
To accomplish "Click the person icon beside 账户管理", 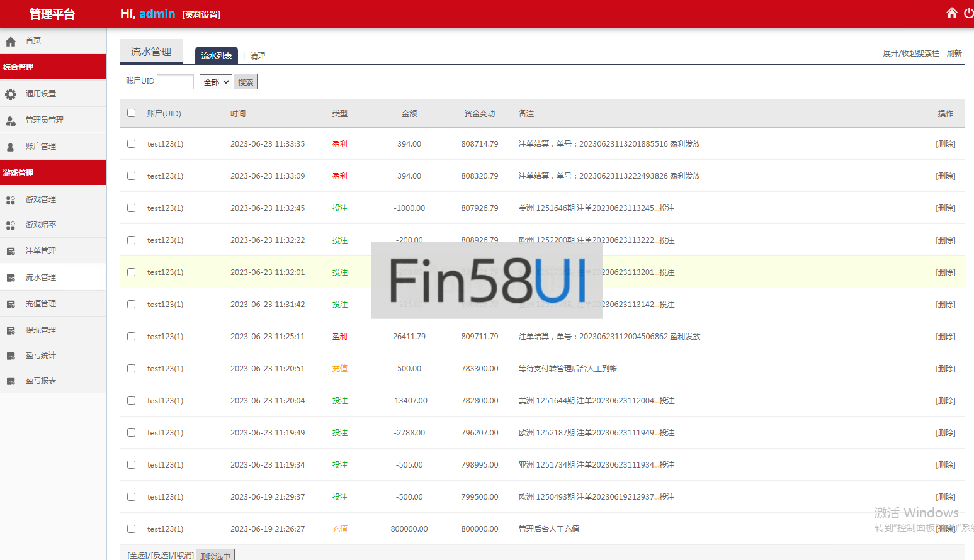I will coord(11,147).
